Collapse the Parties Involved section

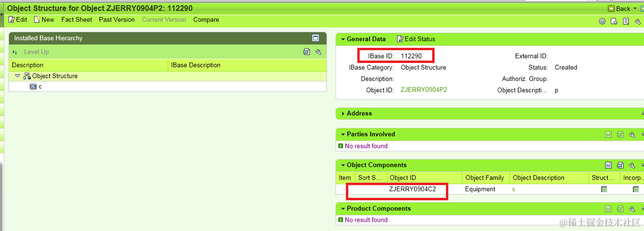tap(343, 134)
